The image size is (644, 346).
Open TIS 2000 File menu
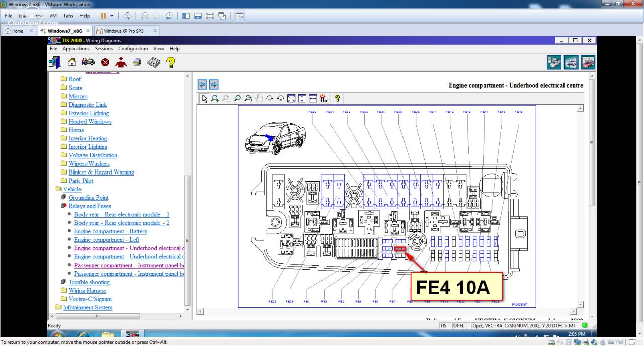tap(53, 49)
